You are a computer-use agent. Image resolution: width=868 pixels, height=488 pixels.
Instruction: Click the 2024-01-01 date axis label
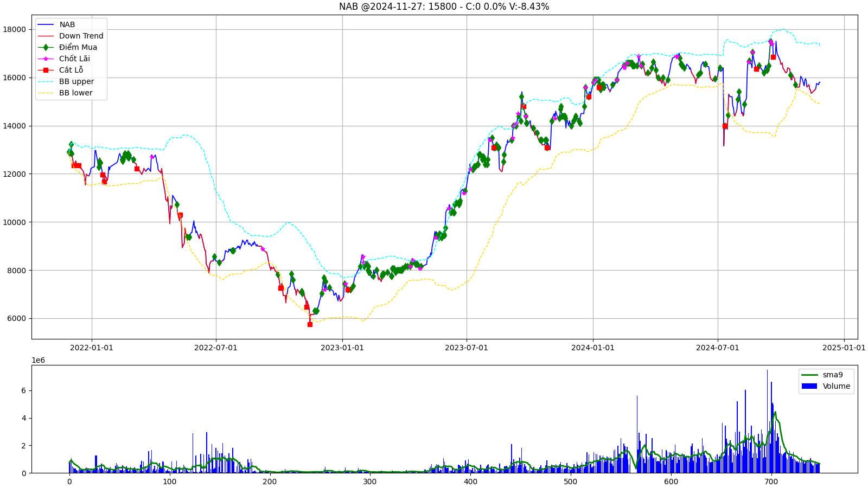pos(593,348)
